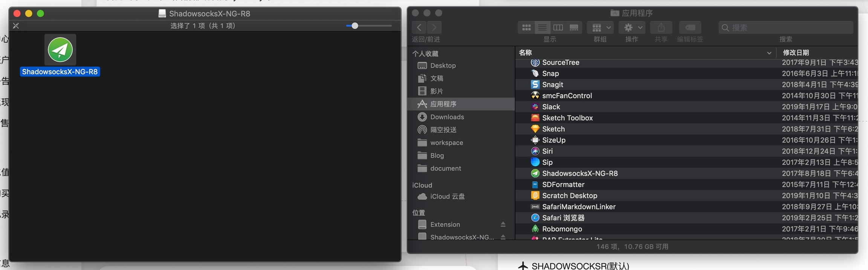This screenshot has height=270, width=868.
Task: Open the group-by dropdown
Action: 601,27
